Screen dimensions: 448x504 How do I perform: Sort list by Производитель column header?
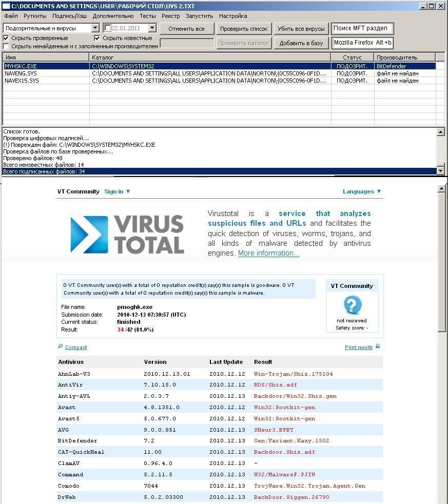(x=404, y=57)
